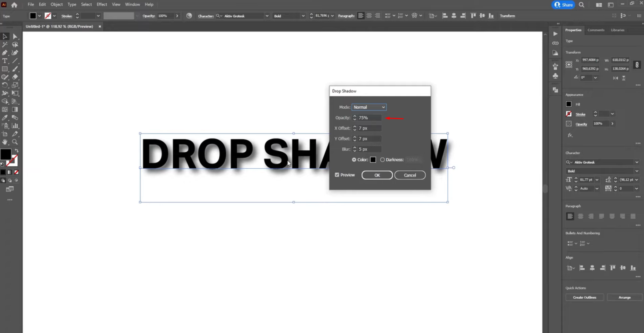Image resolution: width=644 pixels, height=333 pixels.
Task: Open the Aktiv Grotesk font family dropdown
Action: [x=637, y=162]
